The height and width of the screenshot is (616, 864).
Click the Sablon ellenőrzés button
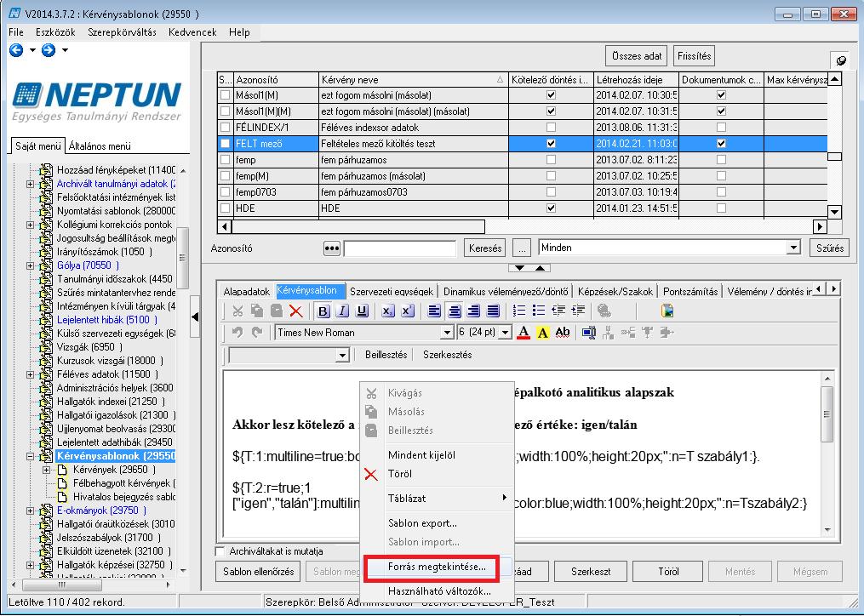pyautogui.click(x=259, y=572)
